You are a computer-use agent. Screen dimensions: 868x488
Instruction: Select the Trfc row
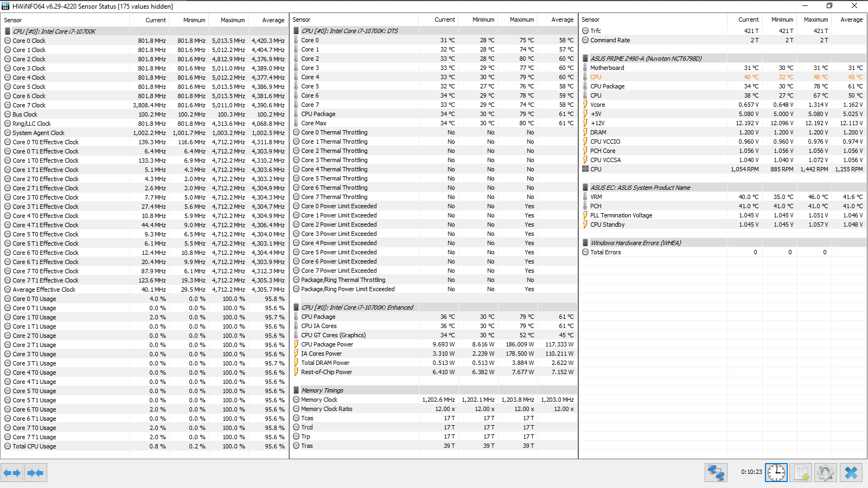pyautogui.click(x=723, y=31)
